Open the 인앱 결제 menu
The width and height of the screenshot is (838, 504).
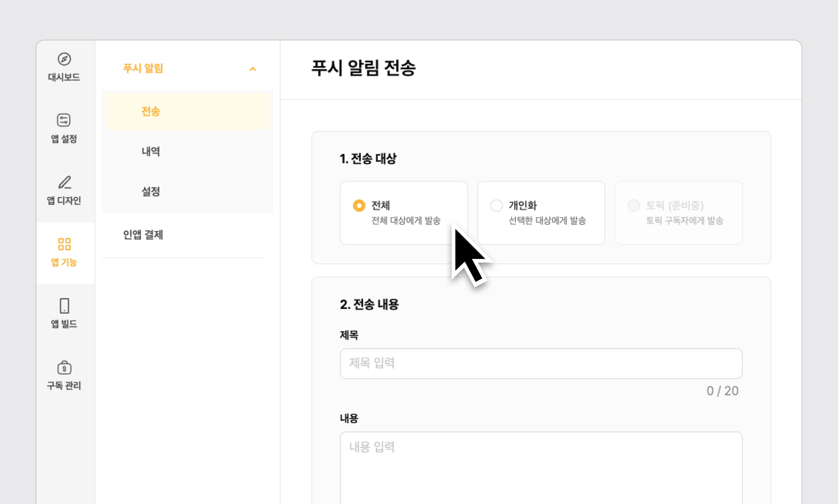coord(143,235)
